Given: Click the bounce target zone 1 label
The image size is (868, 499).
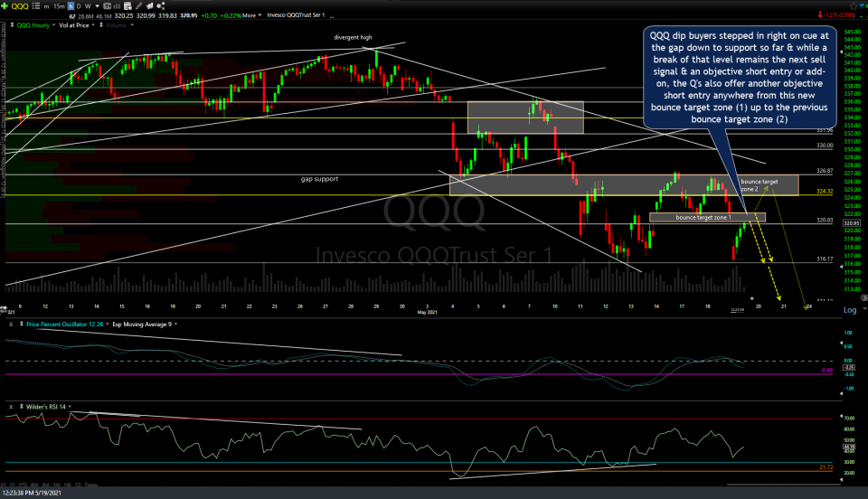Looking at the screenshot, I should [x=703, y=218].
